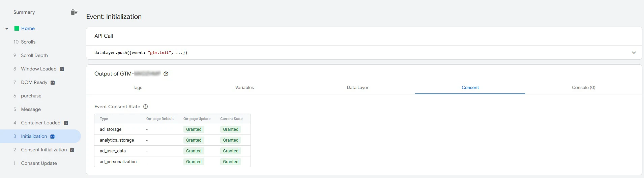
Task: Click the dataLayer.push gtm.init code line
Action: point(141,53)
